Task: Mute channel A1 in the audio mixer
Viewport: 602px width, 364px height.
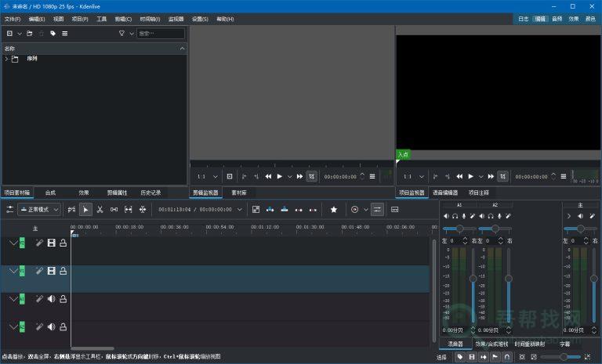Action: click(x=446, y=216)
